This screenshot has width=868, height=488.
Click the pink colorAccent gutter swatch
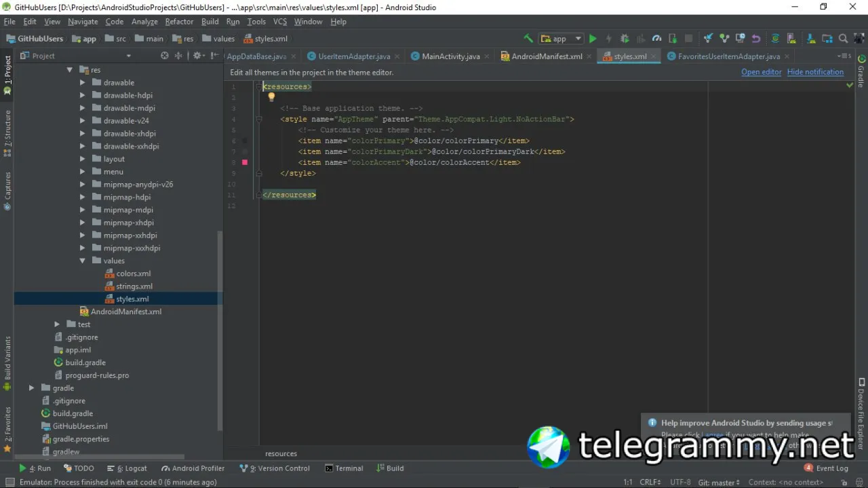point(245,162)
